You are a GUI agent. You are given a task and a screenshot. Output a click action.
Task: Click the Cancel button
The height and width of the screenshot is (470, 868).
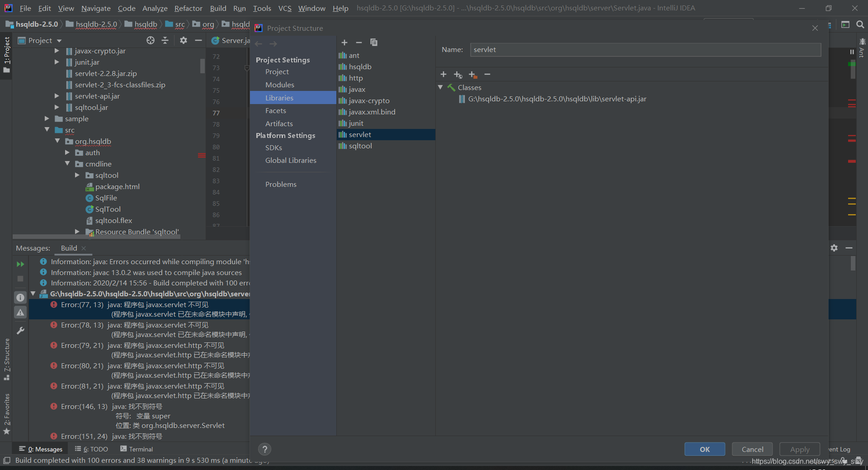click(x=752, y=449)
